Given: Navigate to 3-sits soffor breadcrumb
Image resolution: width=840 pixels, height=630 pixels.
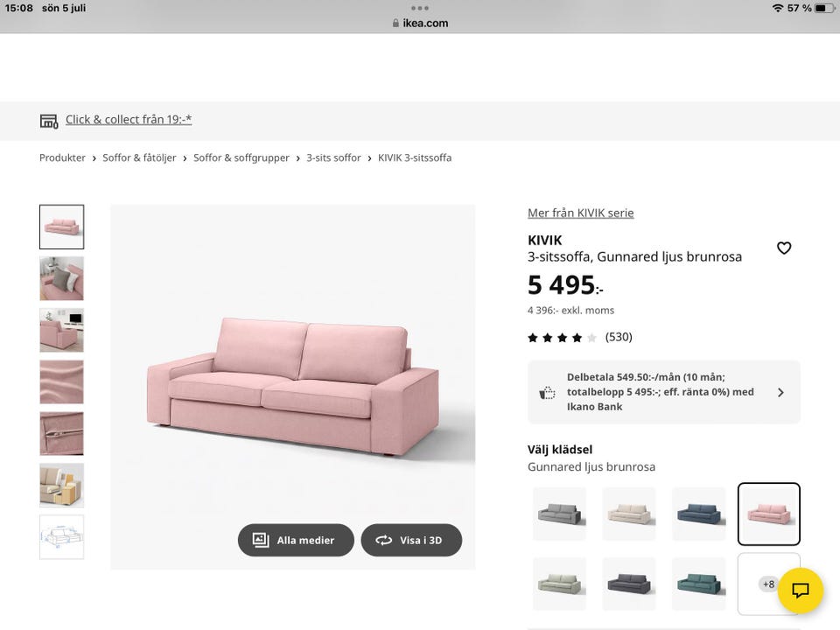Looking at the screenshot, I should [333, 157].
